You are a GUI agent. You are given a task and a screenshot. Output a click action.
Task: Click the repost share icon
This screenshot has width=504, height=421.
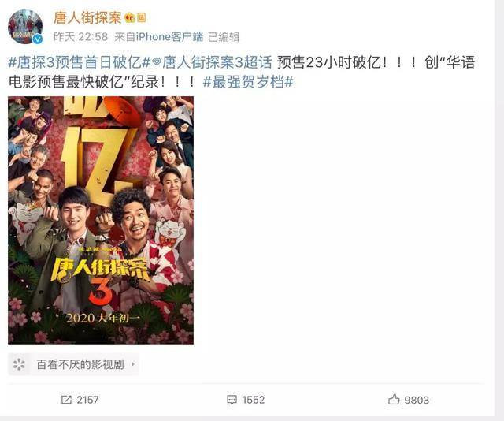[x=66, y=400]
